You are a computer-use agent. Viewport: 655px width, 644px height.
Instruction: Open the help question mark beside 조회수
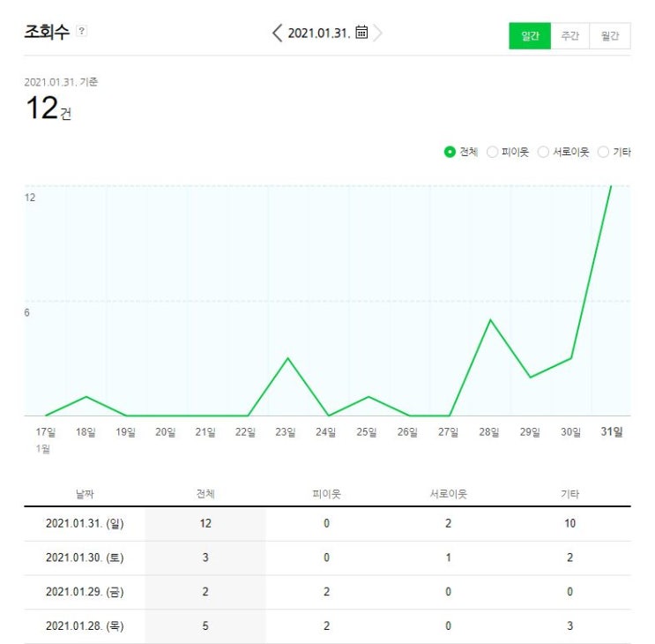click(x=82, y=31)
